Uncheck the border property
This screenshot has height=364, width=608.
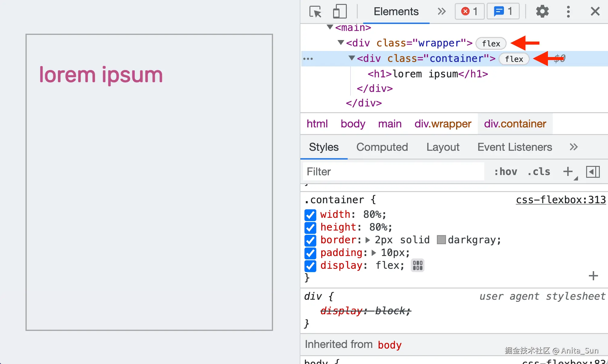pyautogui.click(x=310, y=240)
